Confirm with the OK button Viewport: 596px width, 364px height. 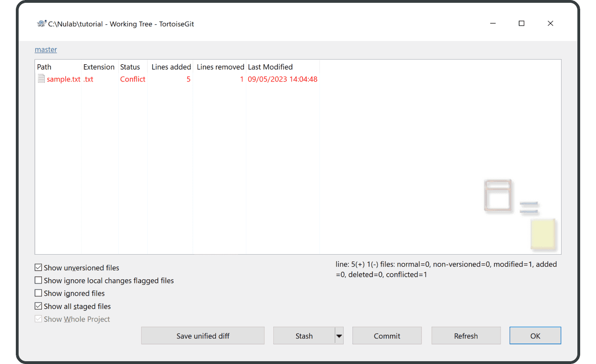[535, 335]
